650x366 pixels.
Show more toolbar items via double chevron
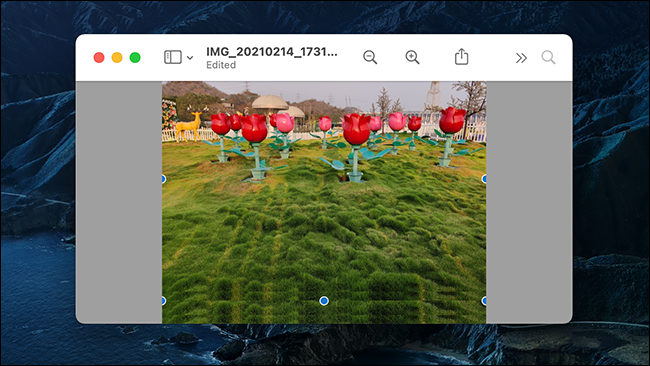point(521,58)
